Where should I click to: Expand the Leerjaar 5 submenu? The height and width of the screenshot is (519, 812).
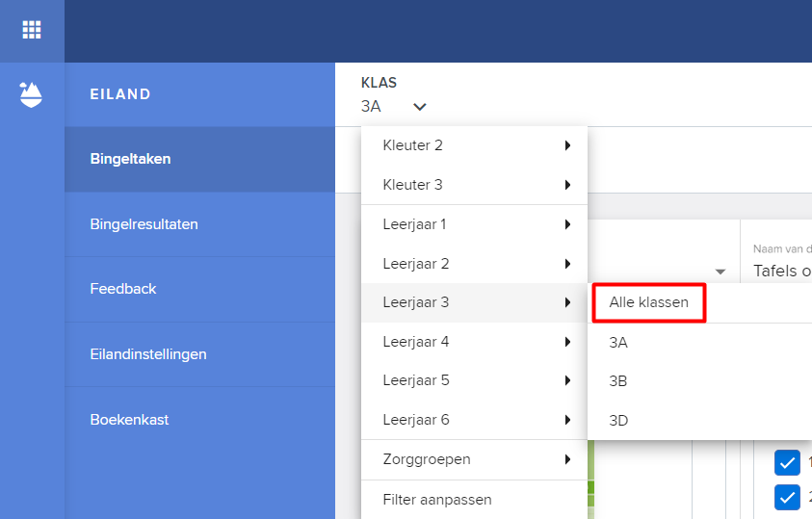[x=474, y=380]
